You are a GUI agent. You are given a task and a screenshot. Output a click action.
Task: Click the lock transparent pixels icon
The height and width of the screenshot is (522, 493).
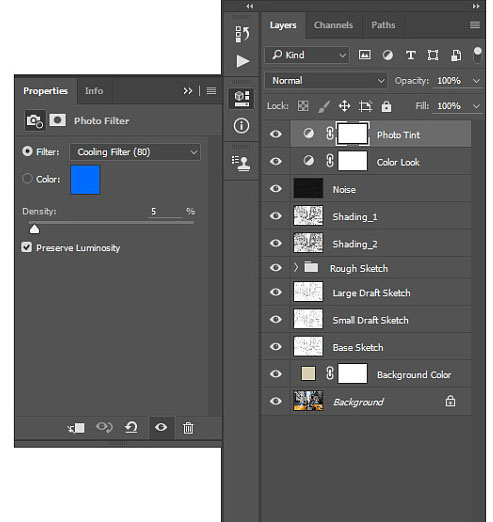tap(303, 106)
